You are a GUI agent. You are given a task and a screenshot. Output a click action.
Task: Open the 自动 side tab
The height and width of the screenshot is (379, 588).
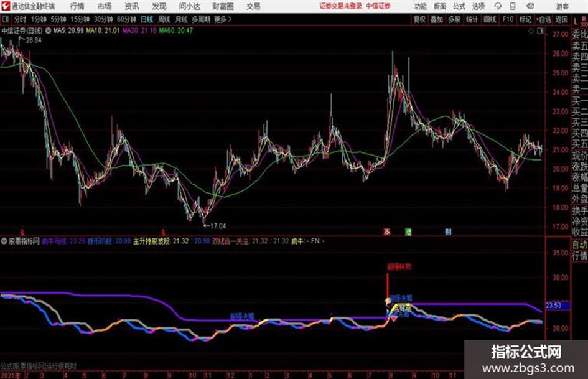pos(580,245)
